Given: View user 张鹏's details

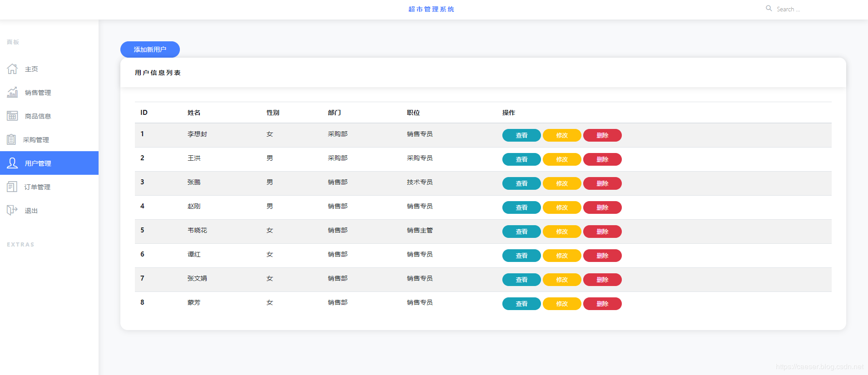Looking at the screenshot, I should click(x=521, y=183).
